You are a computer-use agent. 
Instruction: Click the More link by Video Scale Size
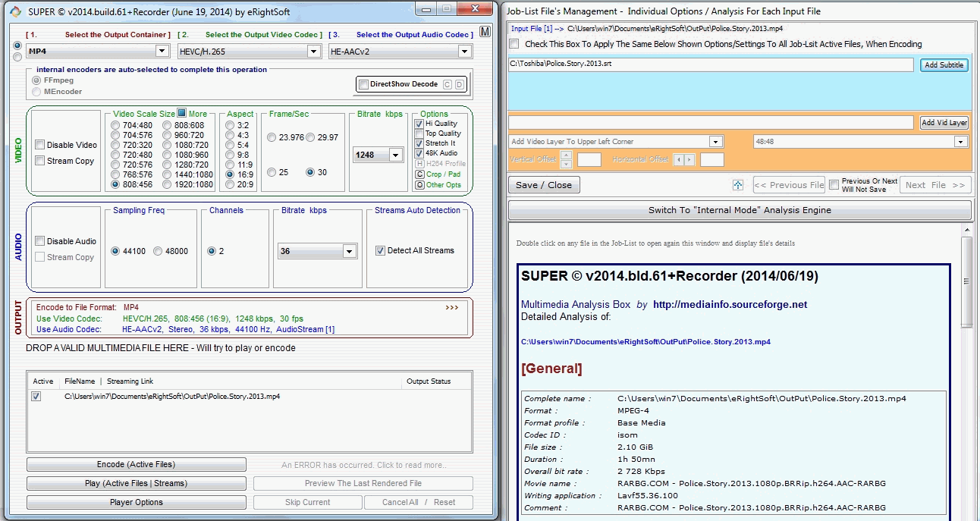pos(198,114)
